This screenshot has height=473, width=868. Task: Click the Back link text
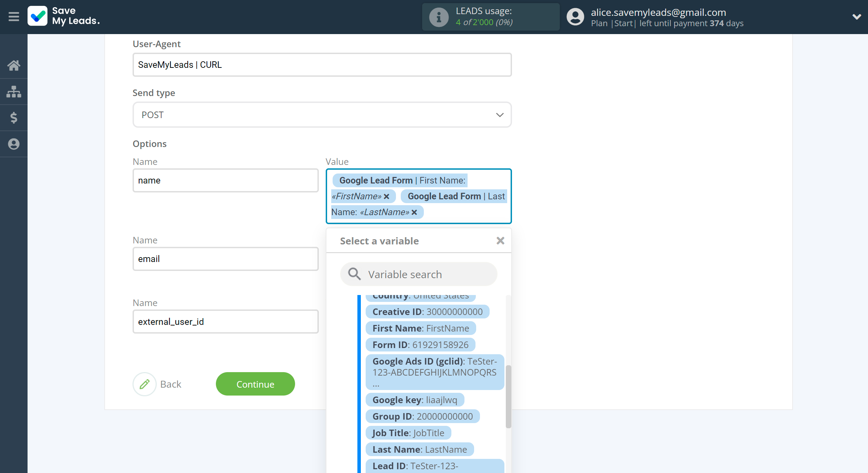(x=171, y=384)
